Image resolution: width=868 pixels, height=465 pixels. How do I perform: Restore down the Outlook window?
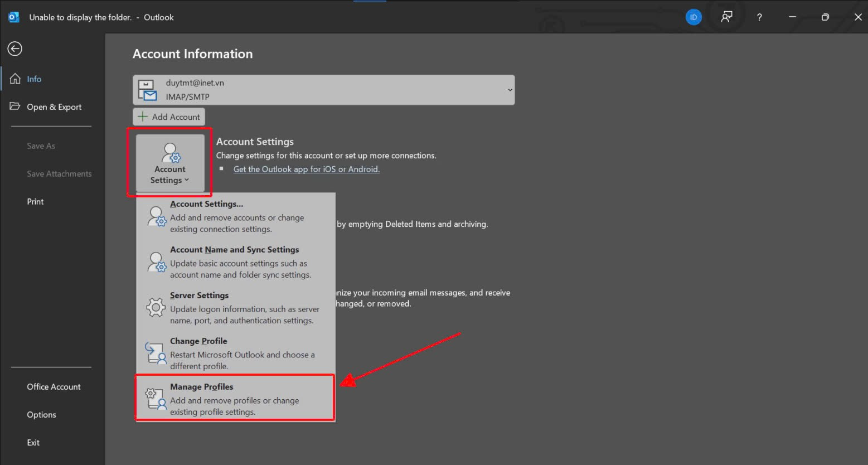coord(825,17)
